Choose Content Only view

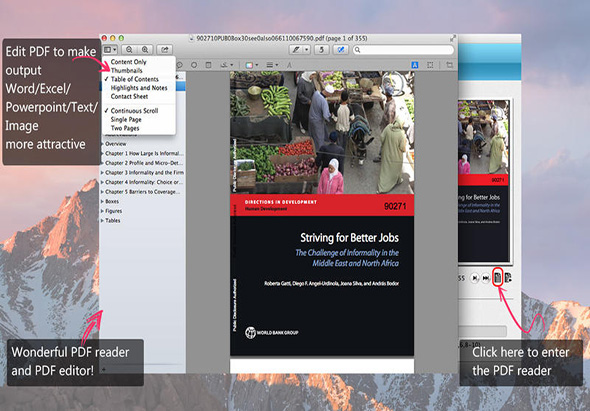tap(128, 62)
